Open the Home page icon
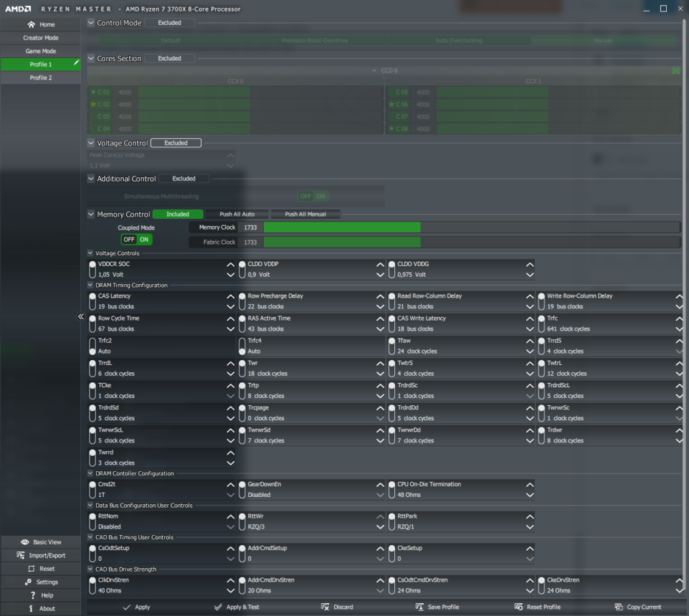The image size is (689, 616). tap(31, 25)
